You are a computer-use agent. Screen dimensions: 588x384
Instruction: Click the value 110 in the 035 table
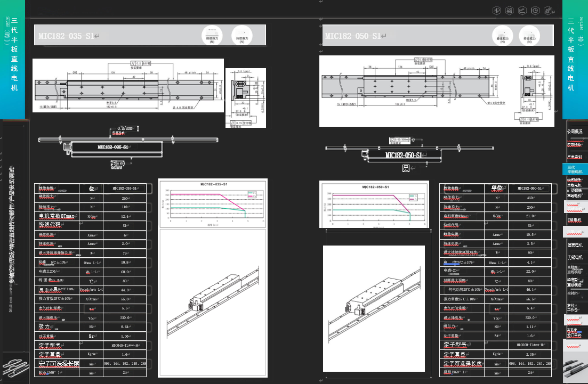(x=125, y=207)
